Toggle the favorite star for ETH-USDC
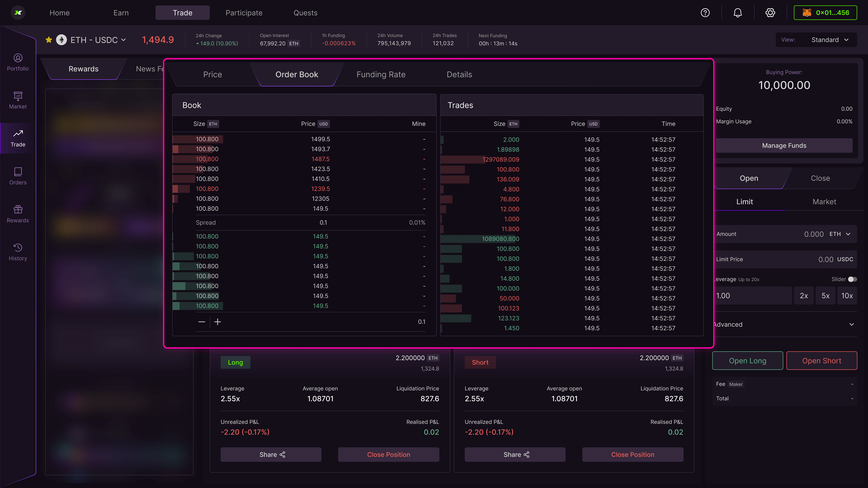This screenshot has height=488, width=868. point(49,40)
